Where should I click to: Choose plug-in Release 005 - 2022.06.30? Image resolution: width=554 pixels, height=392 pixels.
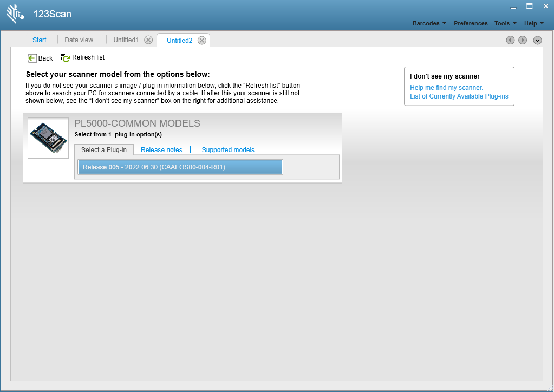pyautogui.click(x=180, y=167)
